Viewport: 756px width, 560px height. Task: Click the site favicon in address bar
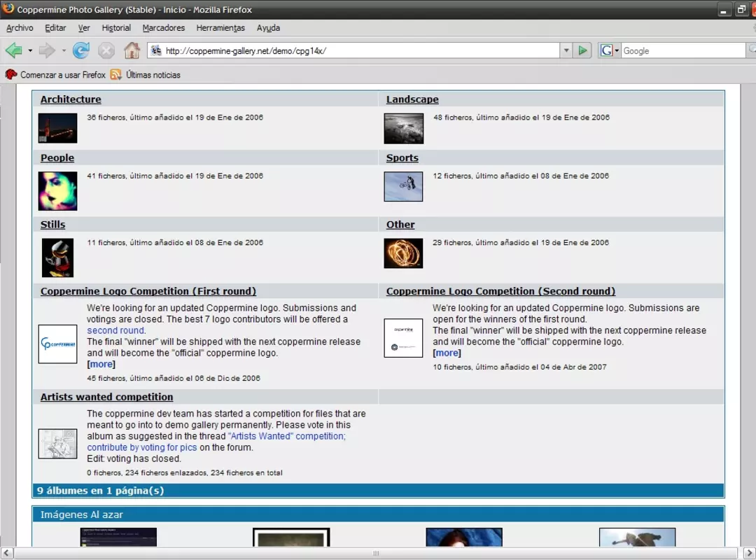[155, 50]
